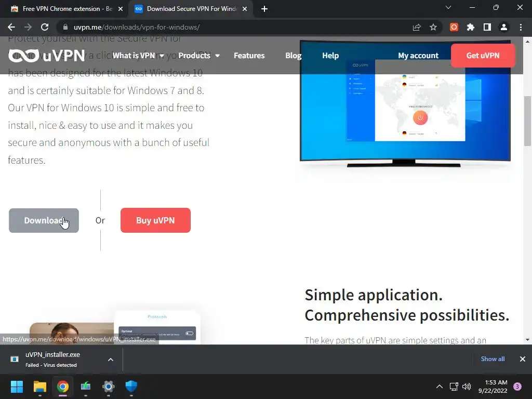The width and height of the screenshot is (532, 399).
Task: Click the Chrome taskbar icon
Action: pos(63,387)
